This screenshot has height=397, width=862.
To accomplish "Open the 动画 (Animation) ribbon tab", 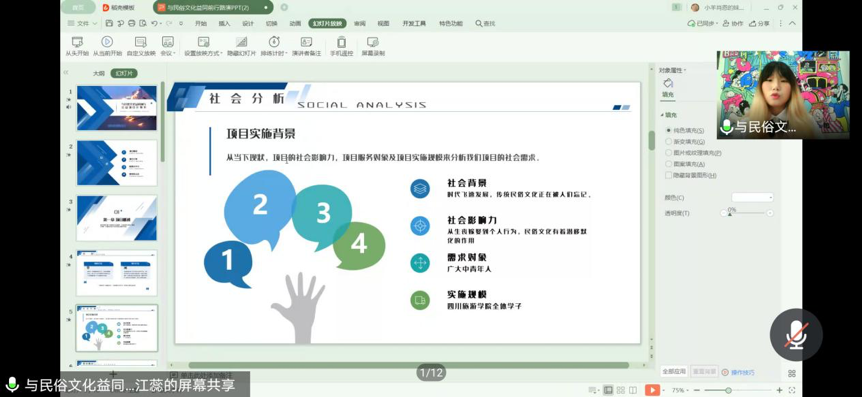I will [x=295, y=24].
